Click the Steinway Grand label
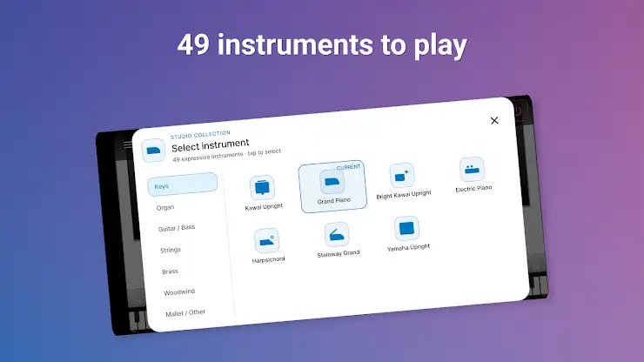 (x=339, y=253)
